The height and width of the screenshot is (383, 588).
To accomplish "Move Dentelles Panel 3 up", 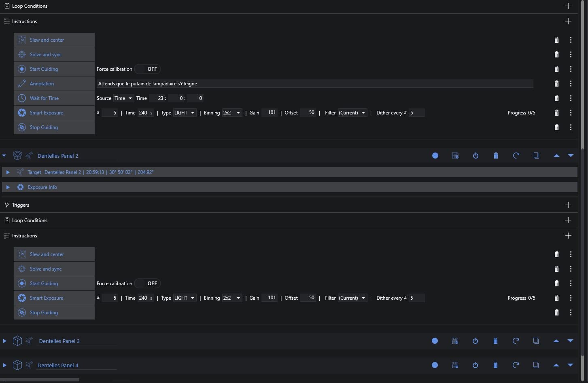I will point(556,341).
